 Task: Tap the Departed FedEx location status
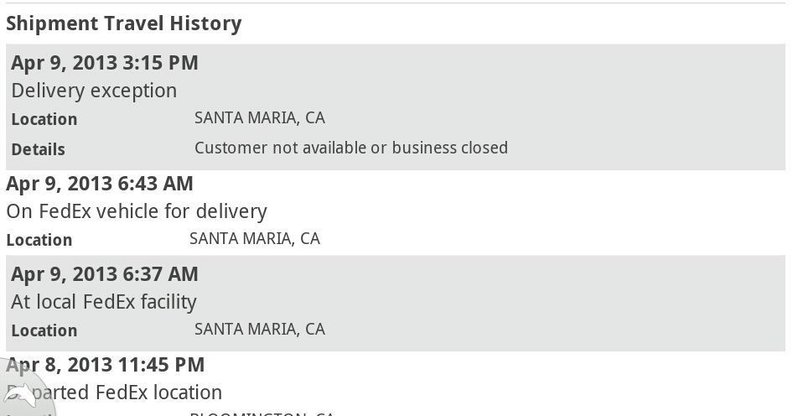click(114, 393)
